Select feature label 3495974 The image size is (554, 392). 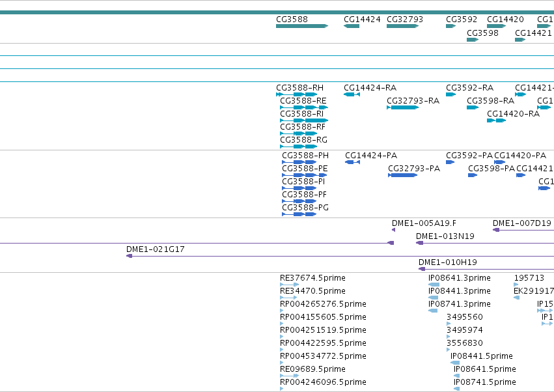coord(465,331)
